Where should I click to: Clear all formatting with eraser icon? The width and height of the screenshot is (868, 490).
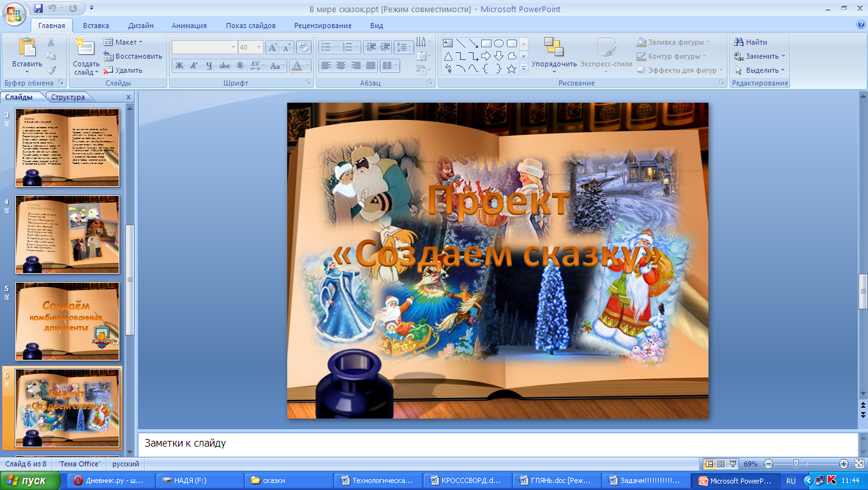304,47
